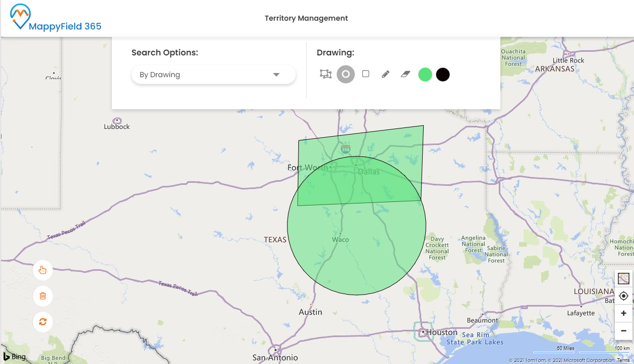
Task: Click the hand pan tool button
Action: tap(43, 270)
